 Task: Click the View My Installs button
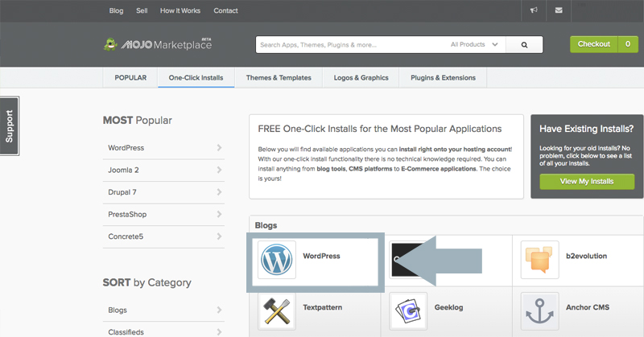(x=587, y=182)
